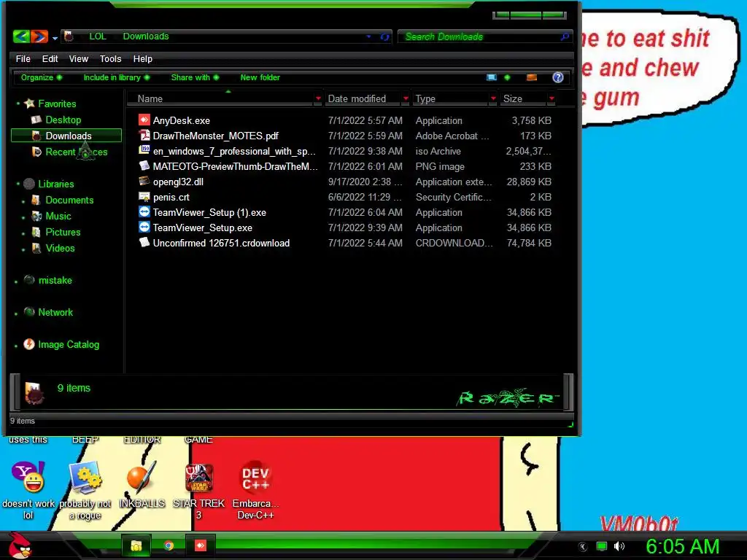This screenshot has height=560, width=747.
Task: Sort files by Type column
Action: pyautogui.click(x=425, y=98)
